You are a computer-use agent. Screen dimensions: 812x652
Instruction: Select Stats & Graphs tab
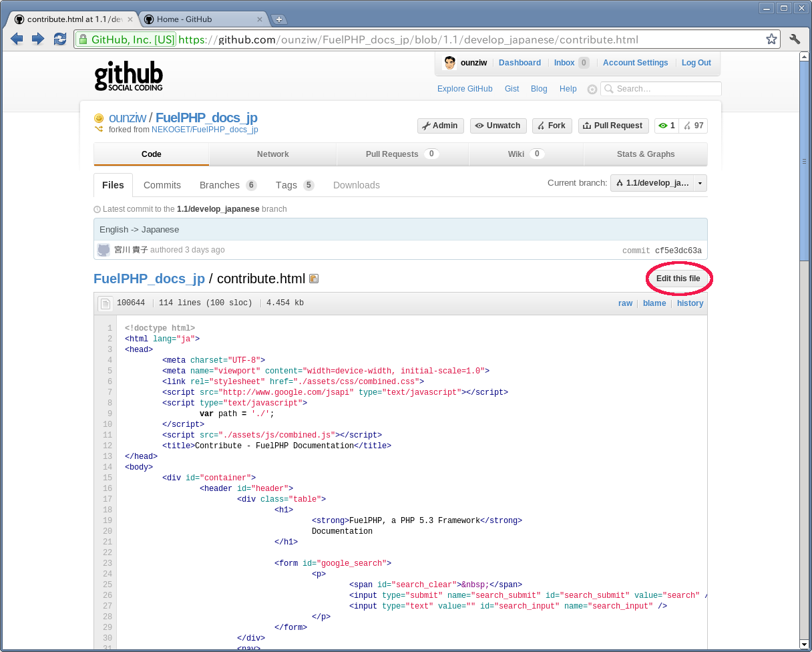pos(646,154)
